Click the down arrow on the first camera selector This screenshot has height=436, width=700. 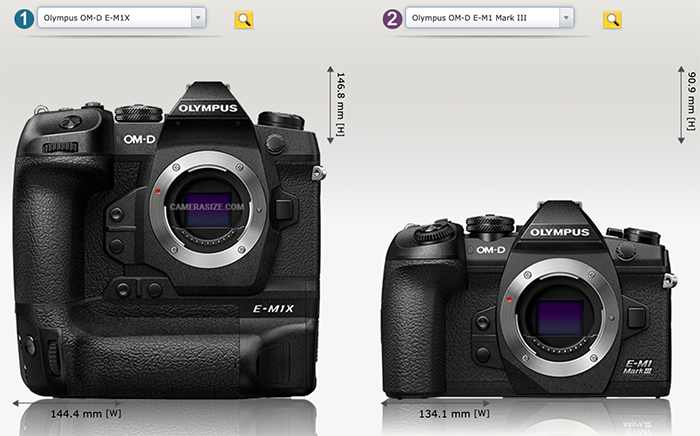click(198, 18)
